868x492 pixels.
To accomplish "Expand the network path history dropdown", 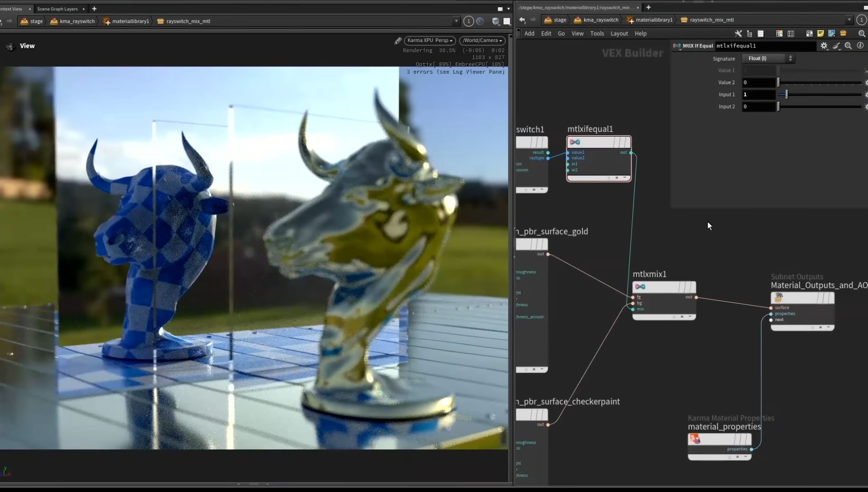I will pos(849,19).
